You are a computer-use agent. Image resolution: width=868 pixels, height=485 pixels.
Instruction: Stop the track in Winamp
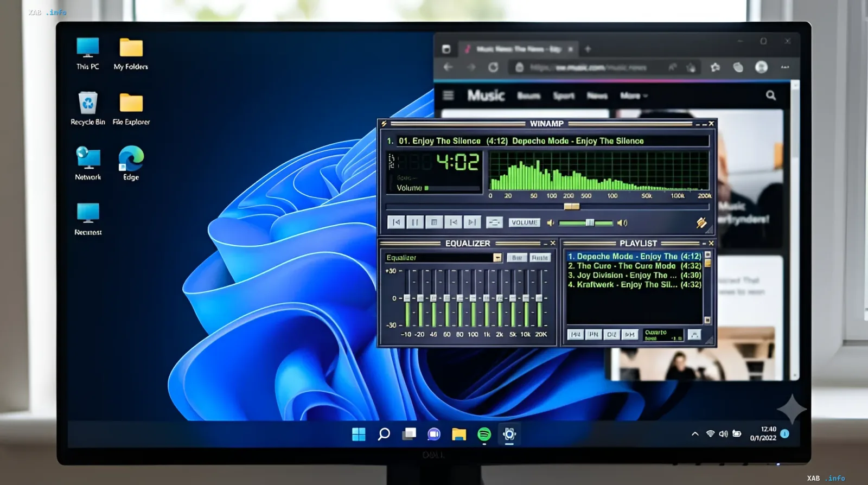433,222
